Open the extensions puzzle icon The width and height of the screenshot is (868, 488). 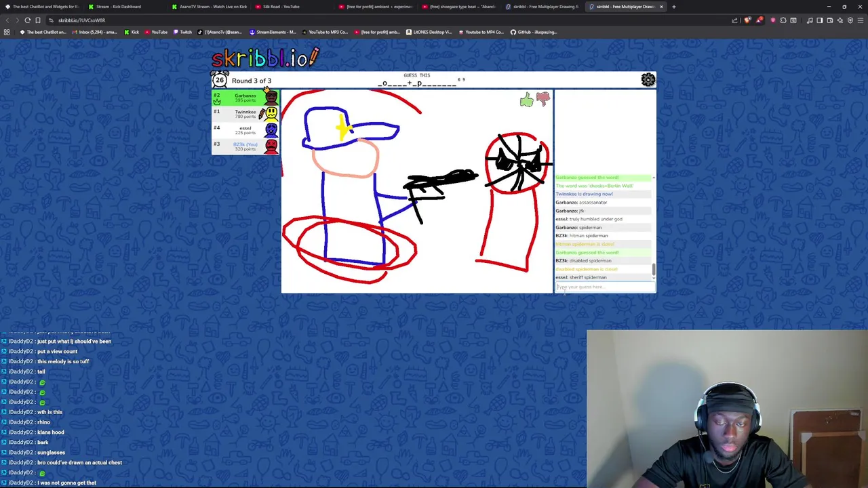point(783,20)
